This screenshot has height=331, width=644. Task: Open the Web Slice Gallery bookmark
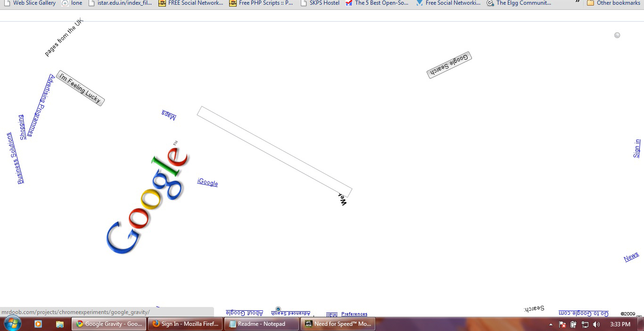30,3
